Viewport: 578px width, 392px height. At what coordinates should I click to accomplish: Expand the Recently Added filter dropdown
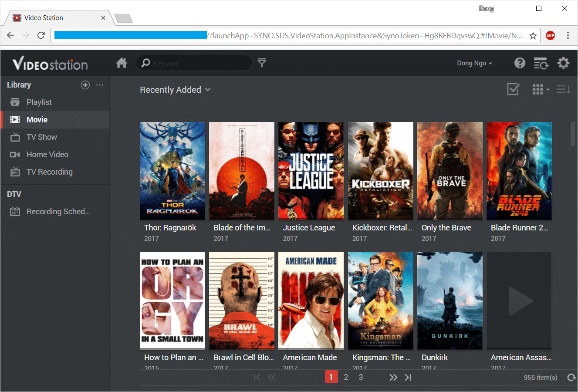(x=175, y=90)
